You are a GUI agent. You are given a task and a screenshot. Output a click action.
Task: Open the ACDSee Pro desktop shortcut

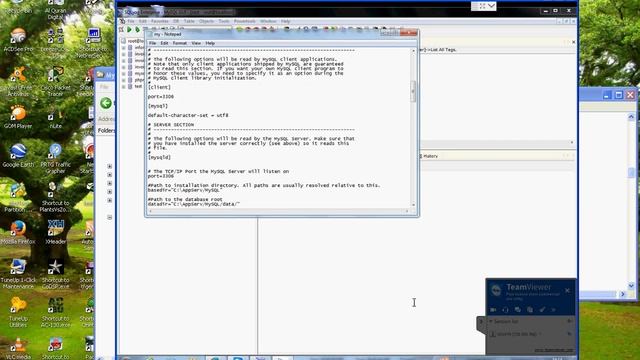(x=18, y=40)
